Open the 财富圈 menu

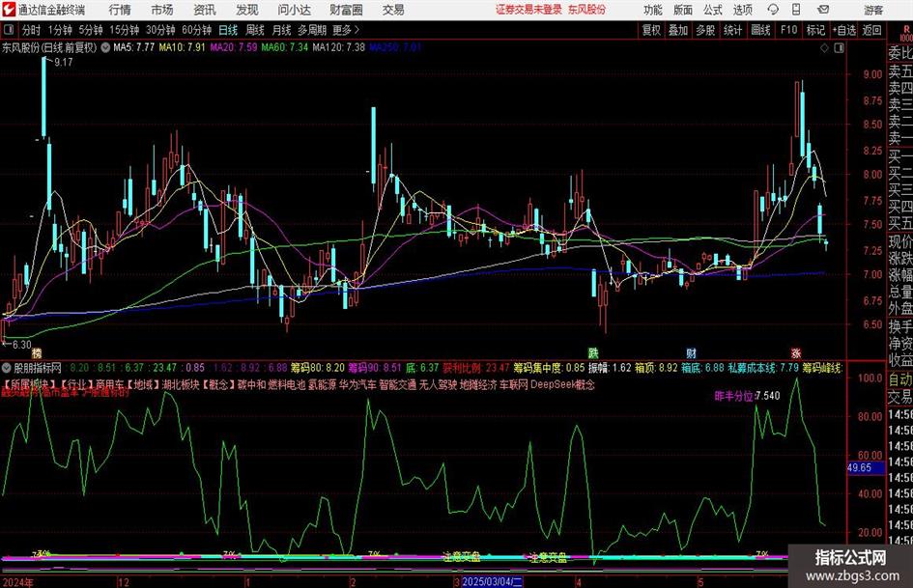(346, 10)
